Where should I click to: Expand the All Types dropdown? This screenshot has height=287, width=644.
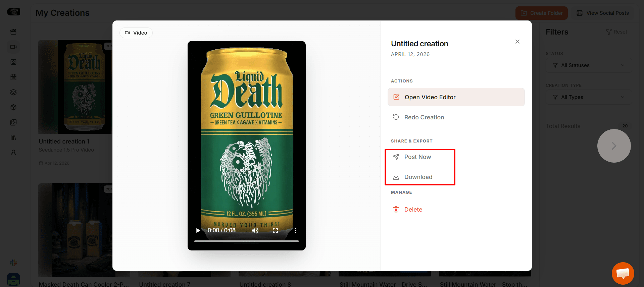589,97
